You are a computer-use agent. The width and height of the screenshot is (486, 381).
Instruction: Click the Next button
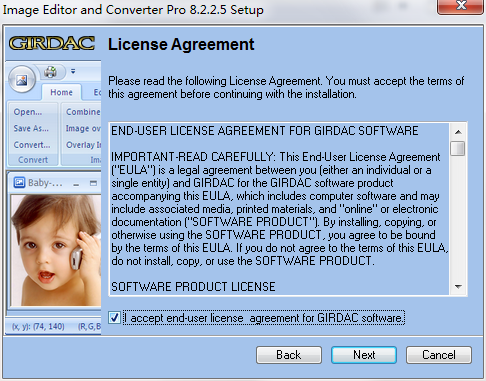[364, 355]
